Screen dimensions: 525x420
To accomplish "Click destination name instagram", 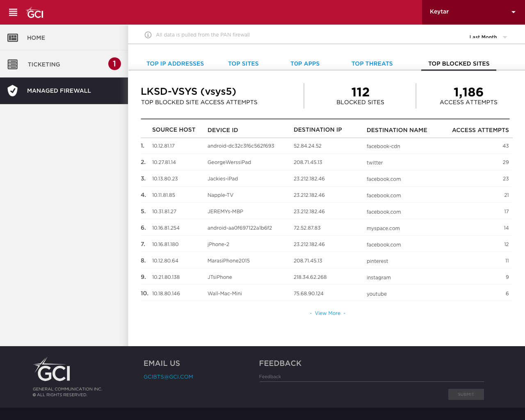I will (379, 278).
